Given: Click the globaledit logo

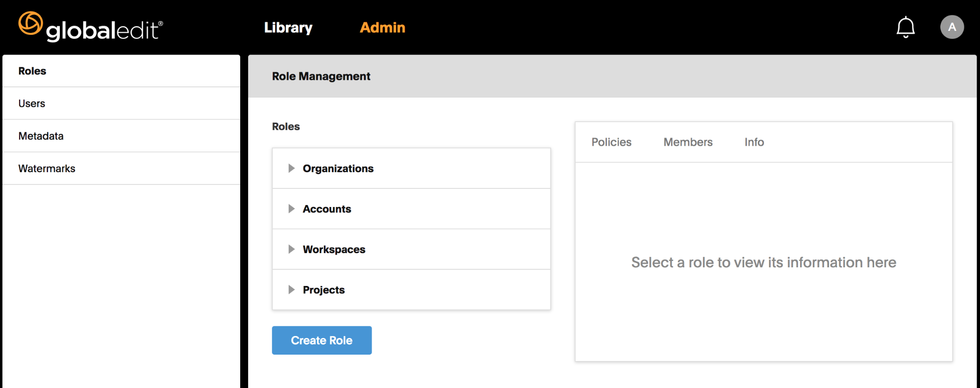Looking at the screenshot, I should [x=91, y=26].
